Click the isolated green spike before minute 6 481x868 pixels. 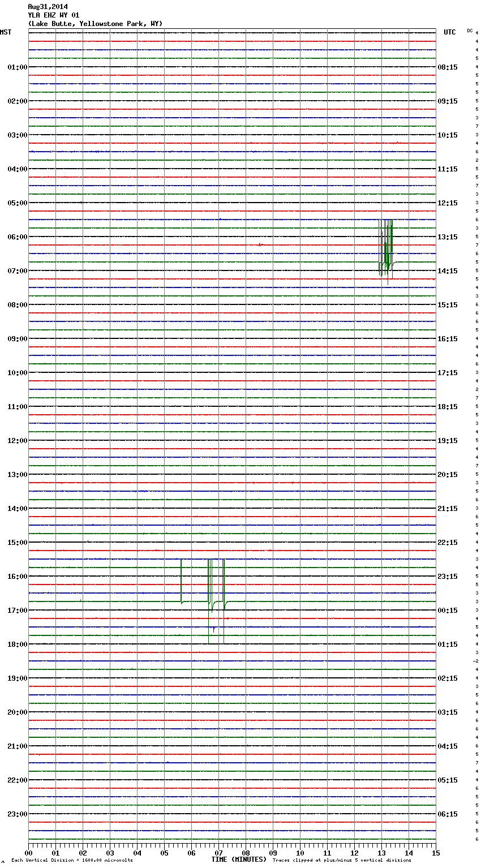(x=181, y=581)
